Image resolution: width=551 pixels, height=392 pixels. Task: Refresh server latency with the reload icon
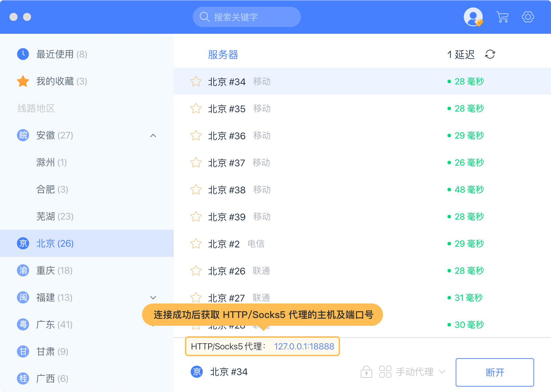490,54
